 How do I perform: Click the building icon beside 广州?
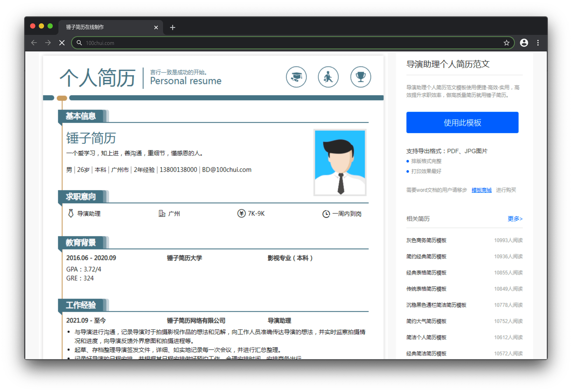162,213
